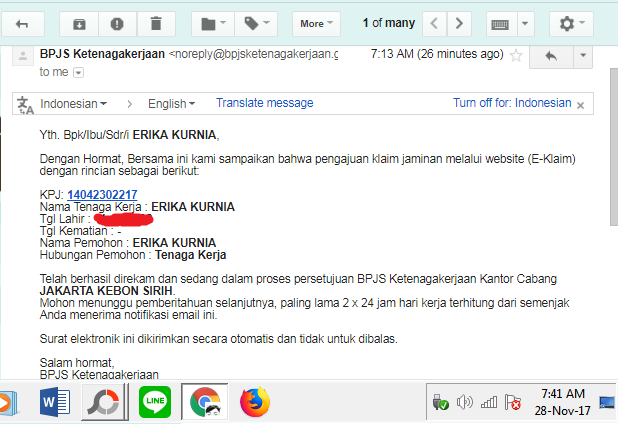Open Gmail settings gear menu
The image size is (618, 424).
571,24
